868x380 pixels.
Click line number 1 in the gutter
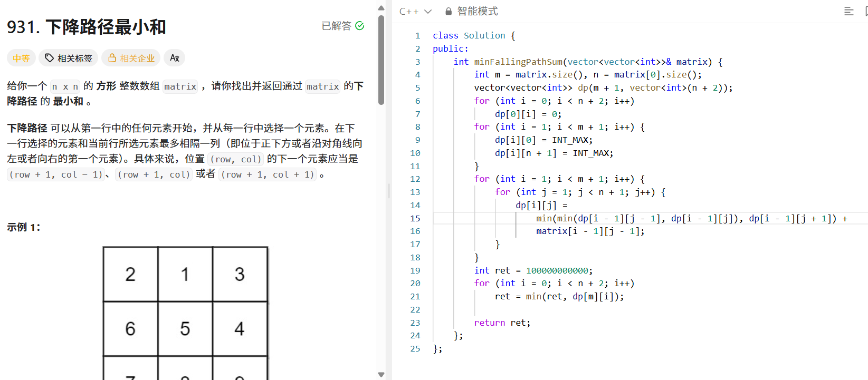point(417,35)
